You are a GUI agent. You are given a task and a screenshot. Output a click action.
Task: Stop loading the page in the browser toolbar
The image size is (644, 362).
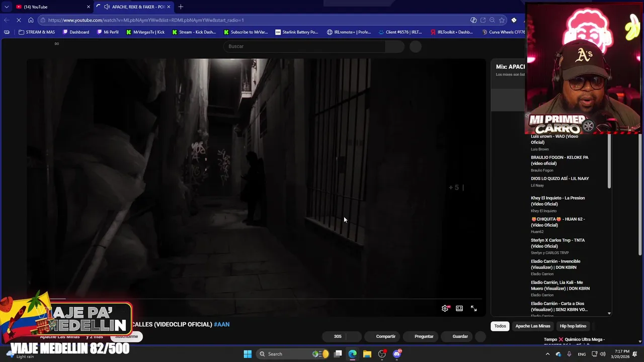click(x=19, y=20)
